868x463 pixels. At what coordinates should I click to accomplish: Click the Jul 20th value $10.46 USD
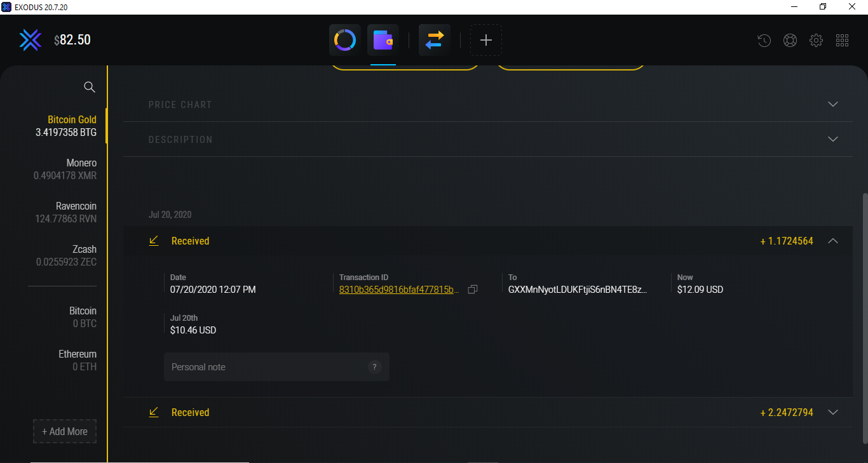click(x=193, y=330)
